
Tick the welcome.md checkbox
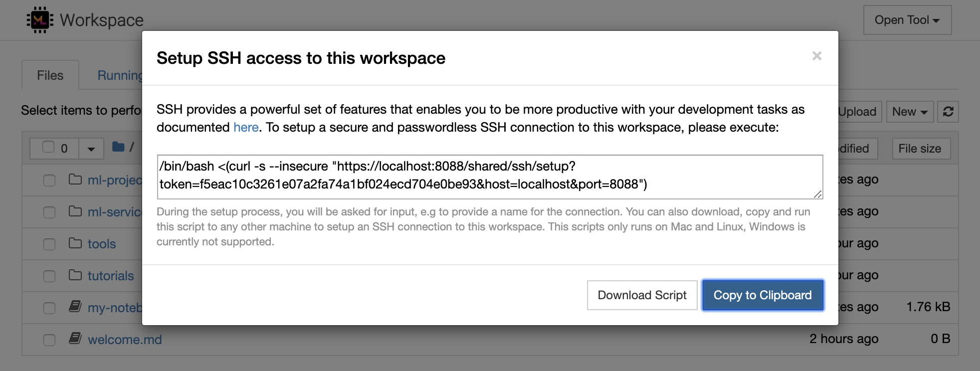pos(49,340)
